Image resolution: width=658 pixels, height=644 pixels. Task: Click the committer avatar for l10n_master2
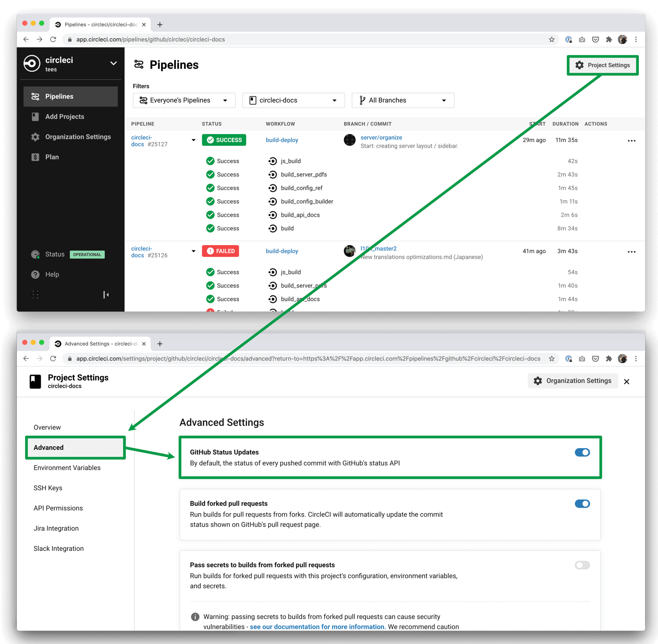(349, 251)
